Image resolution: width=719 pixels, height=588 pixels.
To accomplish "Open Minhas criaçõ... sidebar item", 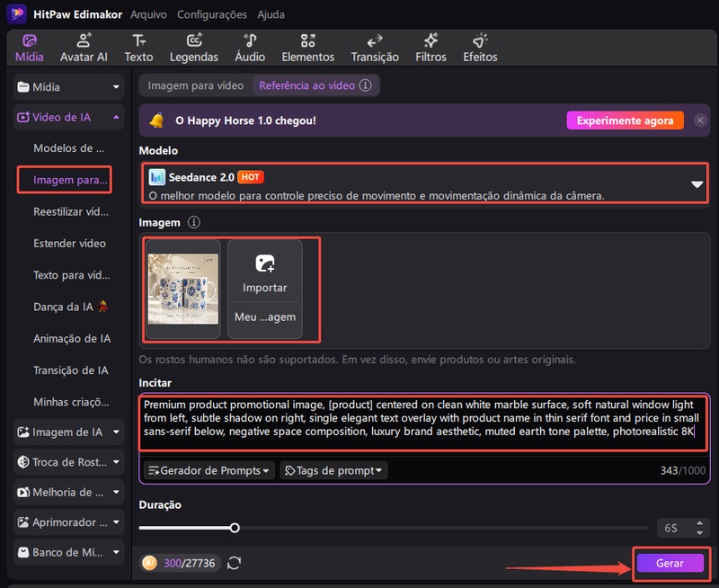I will (x=71, y=402).
